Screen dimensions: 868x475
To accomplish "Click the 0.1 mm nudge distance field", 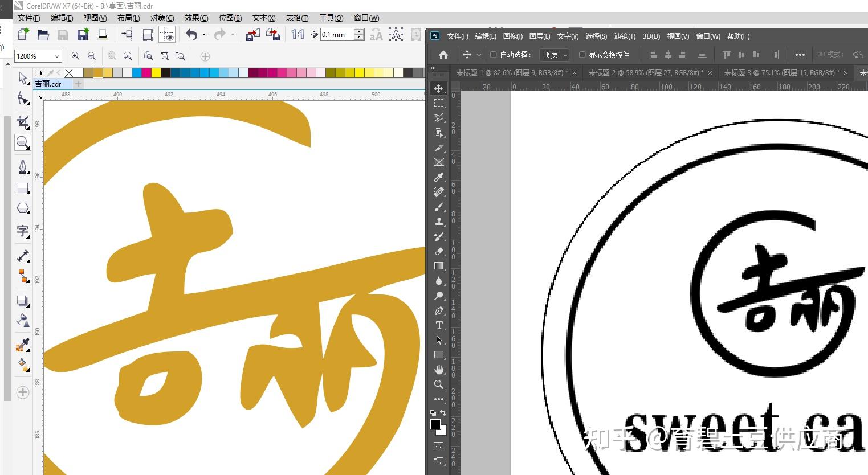I will click(337, 35).
